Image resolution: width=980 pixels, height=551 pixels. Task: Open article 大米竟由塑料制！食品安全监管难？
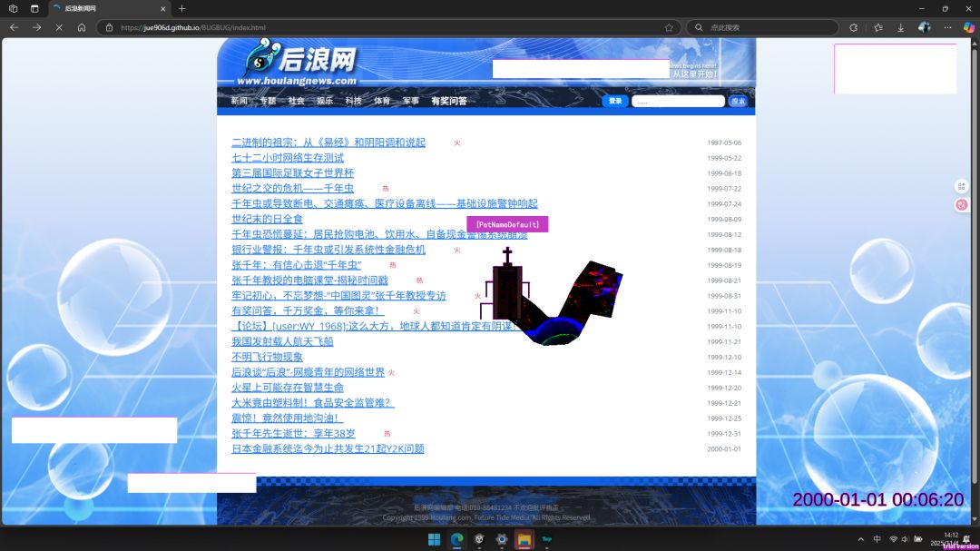point(313,403)
